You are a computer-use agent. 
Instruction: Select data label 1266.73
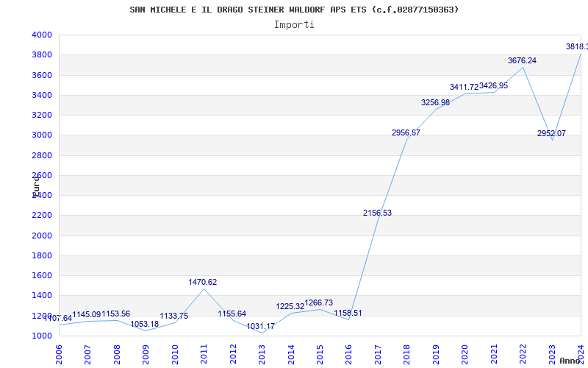point(319,302)
